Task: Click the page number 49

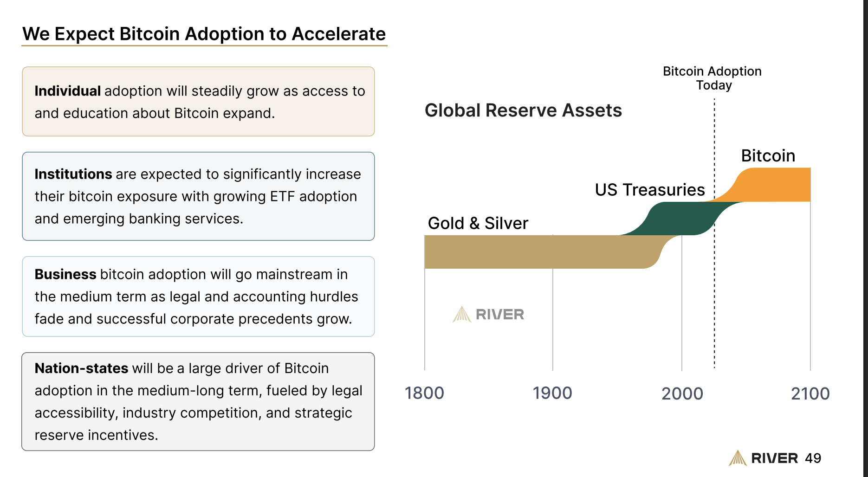Action: click(x=813, y=458)
